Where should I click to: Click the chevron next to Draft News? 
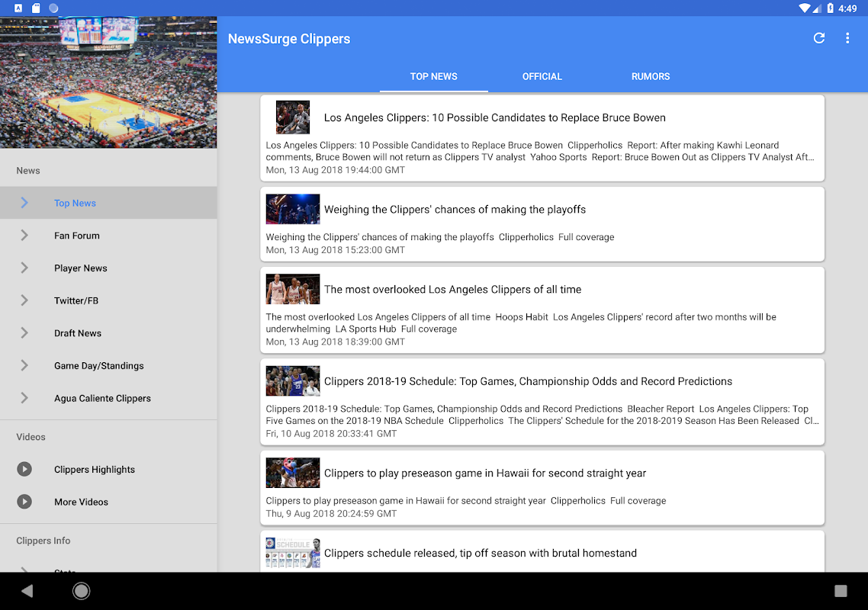pyautogui.click(x=24, y=333)
